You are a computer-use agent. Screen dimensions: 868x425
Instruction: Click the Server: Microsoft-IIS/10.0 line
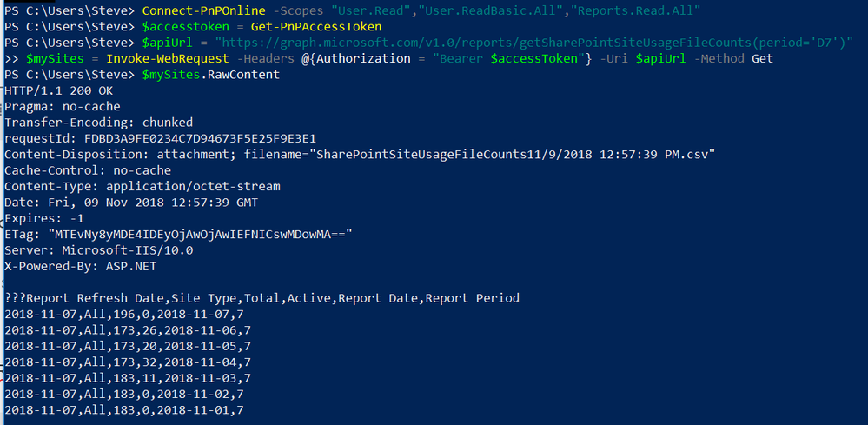point(98,250)
